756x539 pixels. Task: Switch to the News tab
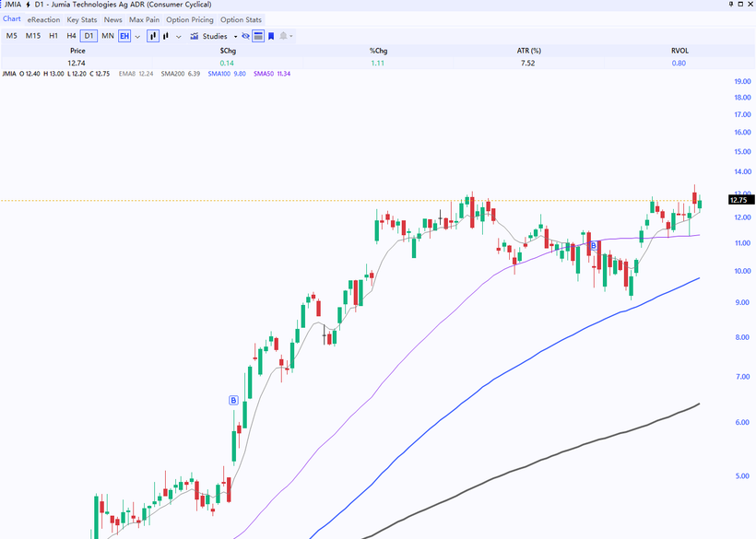[112, 19]
